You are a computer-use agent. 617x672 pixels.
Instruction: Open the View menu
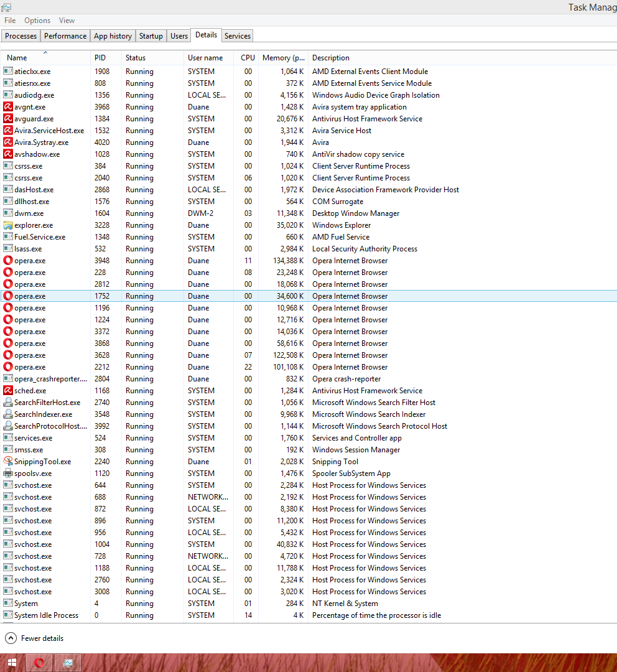click(x=67, y=21)
